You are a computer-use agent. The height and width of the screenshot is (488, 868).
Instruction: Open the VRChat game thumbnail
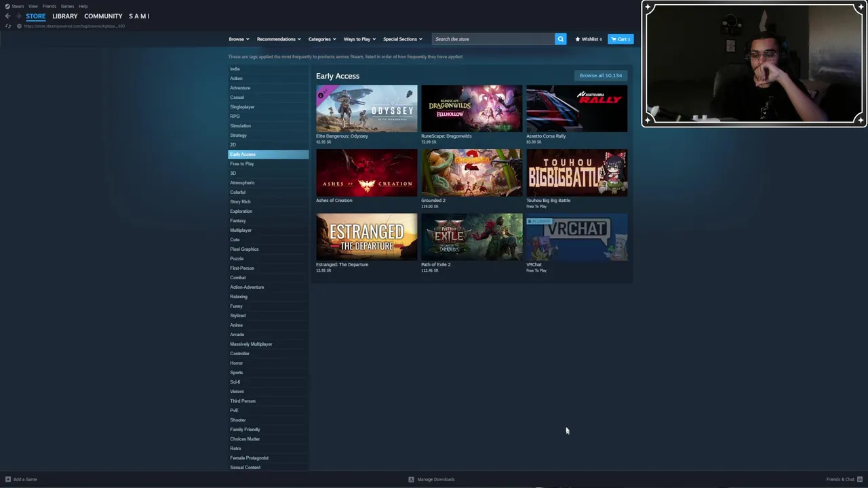(x=576, y=237)
